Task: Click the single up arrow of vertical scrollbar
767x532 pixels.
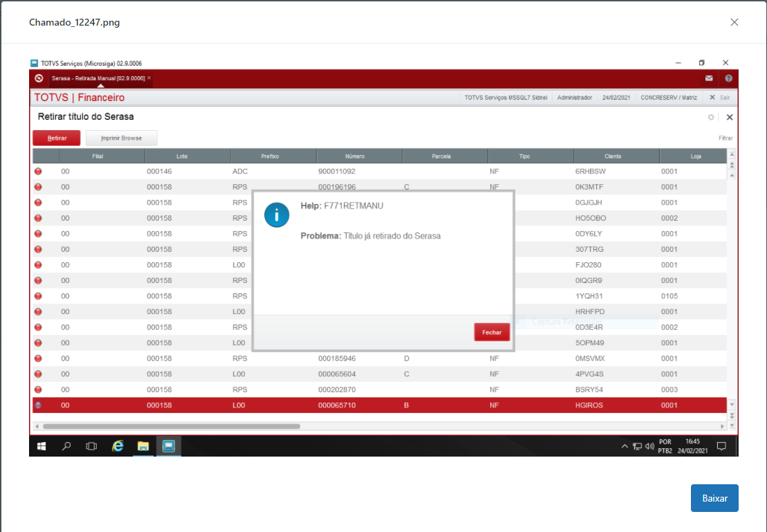Action: 732,175
